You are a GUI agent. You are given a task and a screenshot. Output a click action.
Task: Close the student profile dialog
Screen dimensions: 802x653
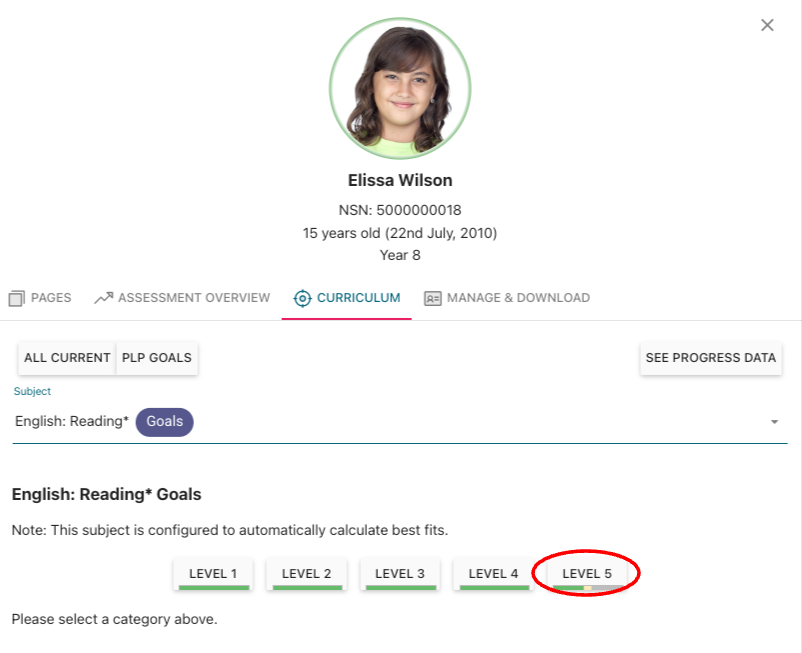(x=767, y=25)
